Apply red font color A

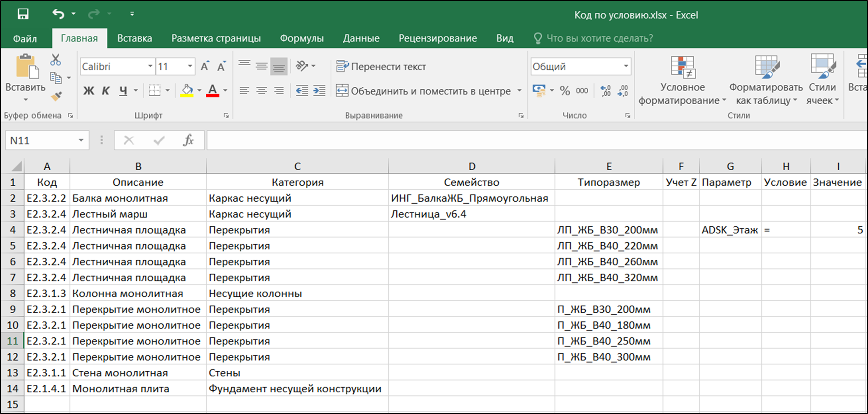pos(213,90)
